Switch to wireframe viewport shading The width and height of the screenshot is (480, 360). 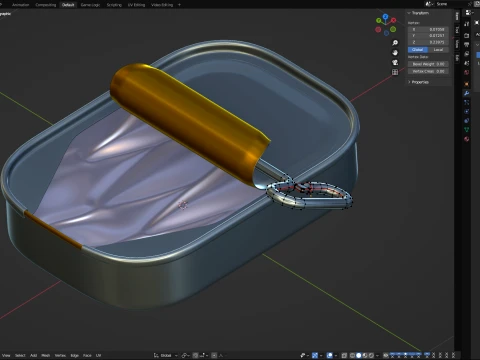click(352, 355)
